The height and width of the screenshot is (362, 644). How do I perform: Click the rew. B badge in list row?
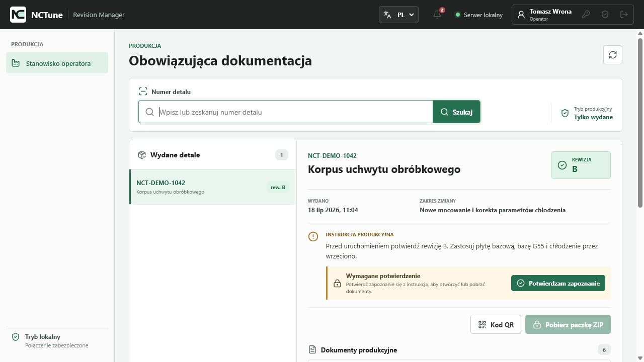point(278,187)
